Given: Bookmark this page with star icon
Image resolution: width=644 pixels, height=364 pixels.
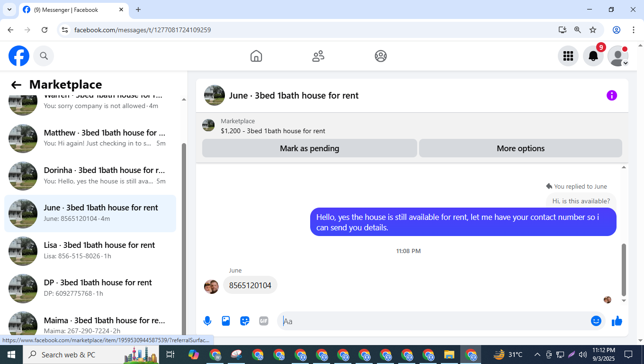Looking at the screenshot, I should pos(593,30).
